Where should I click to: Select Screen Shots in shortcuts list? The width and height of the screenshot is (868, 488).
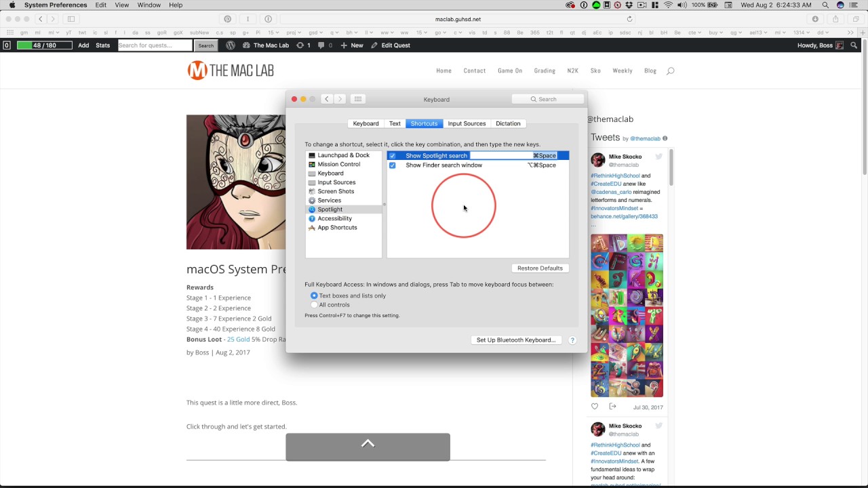pos(344,191)
